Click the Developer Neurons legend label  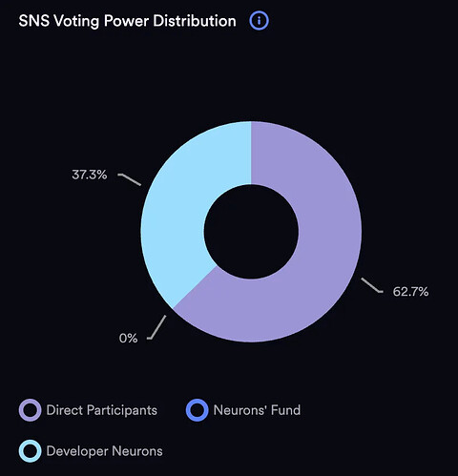[x=104, y=451]
